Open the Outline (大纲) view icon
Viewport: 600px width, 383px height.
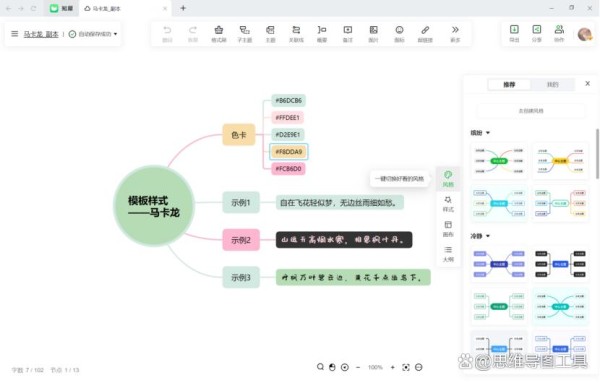[448, 254]
